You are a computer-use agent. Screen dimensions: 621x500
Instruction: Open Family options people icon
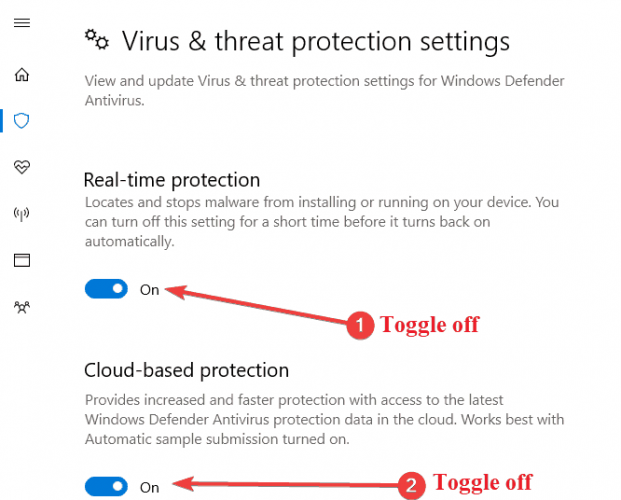[x=22, y=307]
